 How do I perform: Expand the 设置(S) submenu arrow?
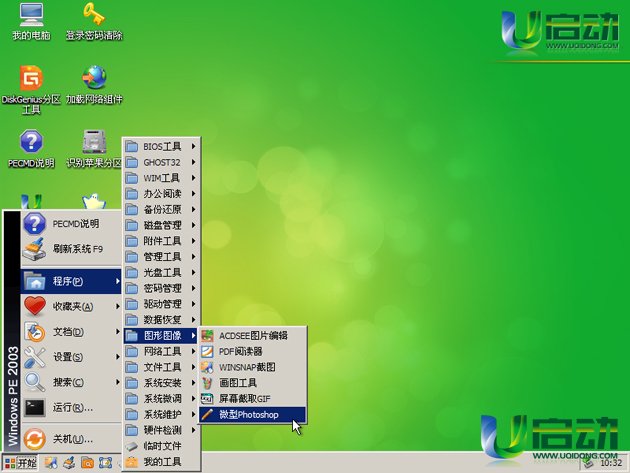(117, 356)
